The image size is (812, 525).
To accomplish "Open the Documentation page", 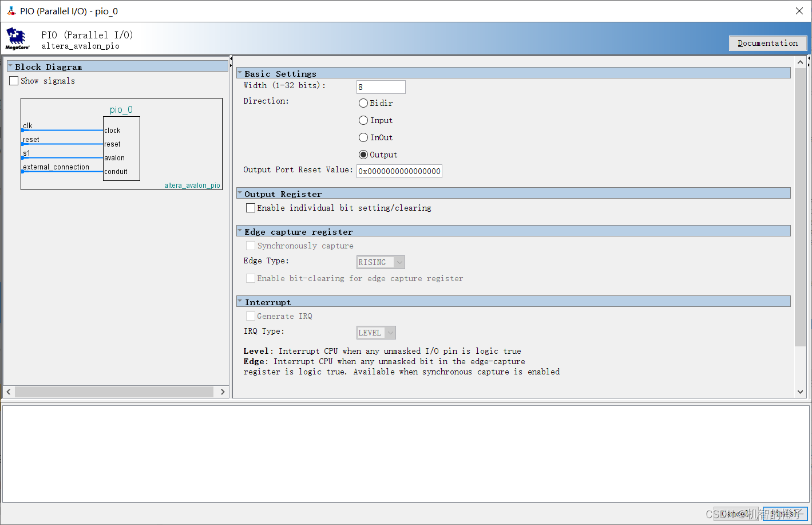I will 768,43.
